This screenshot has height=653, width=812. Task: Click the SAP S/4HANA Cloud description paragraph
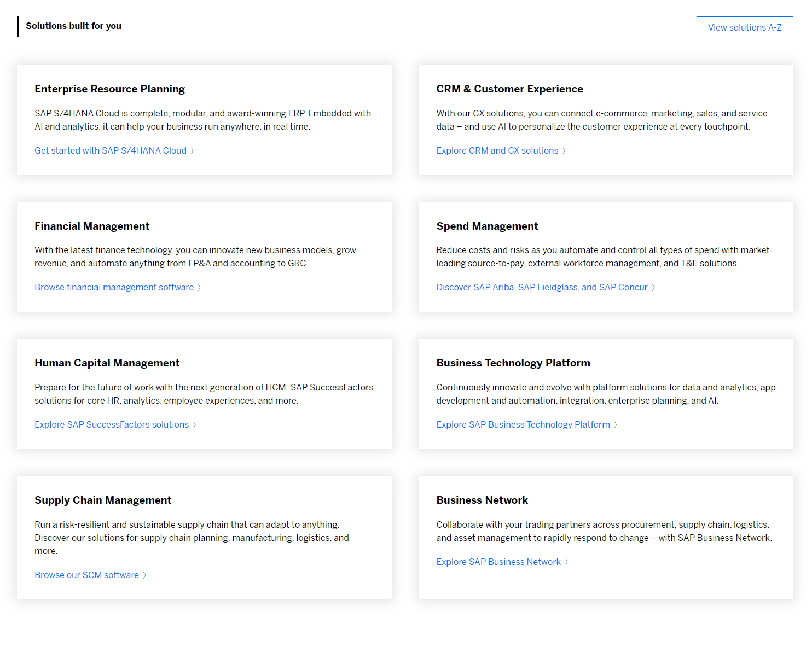click(x=203, y=120)
